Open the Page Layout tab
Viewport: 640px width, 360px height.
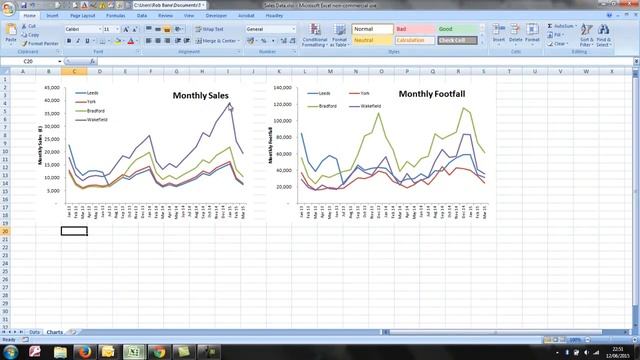click(82, 16)
